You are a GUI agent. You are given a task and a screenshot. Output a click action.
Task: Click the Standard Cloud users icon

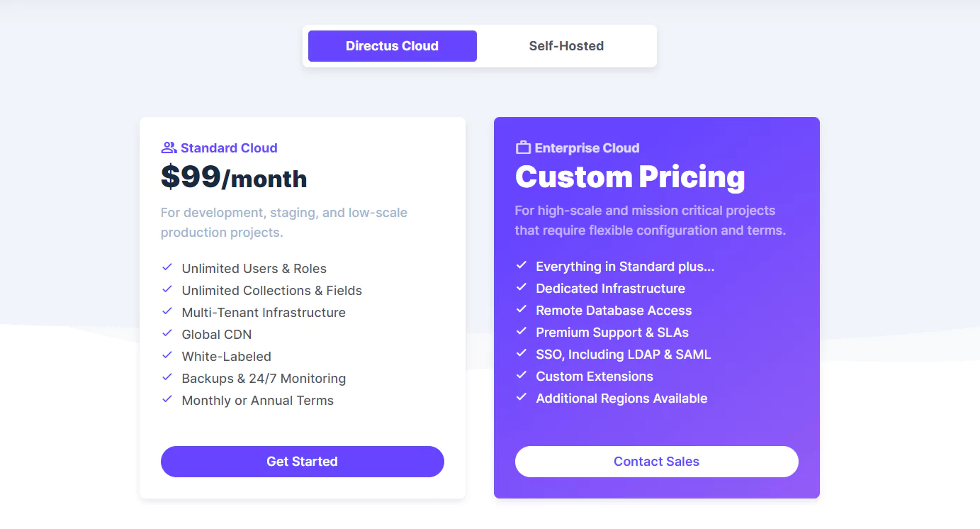pos(169,147)
